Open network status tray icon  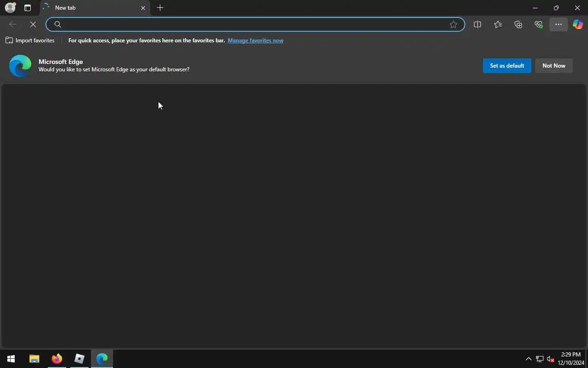click(540, 359)
